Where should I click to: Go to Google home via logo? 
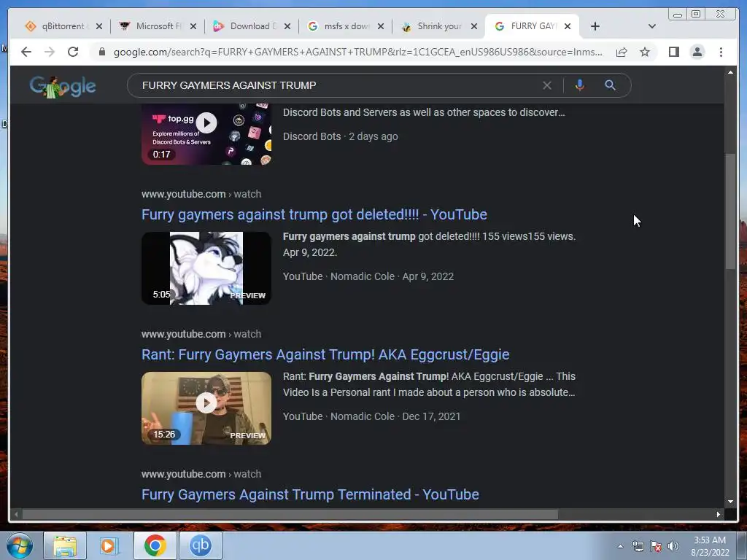[x=63, y=86]
